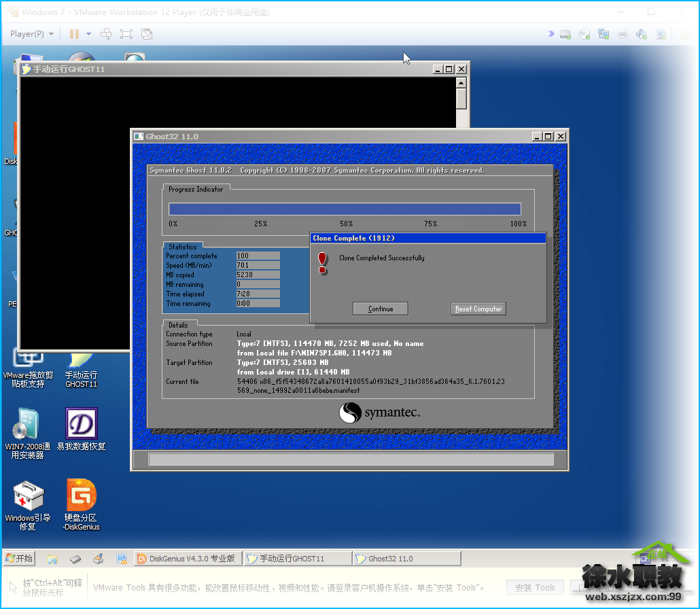This screenshot has height=609, width=700.
Task: Switch to DiskGenius V4.3.0 专业版 taskbar button
Action: coord(188,559)
